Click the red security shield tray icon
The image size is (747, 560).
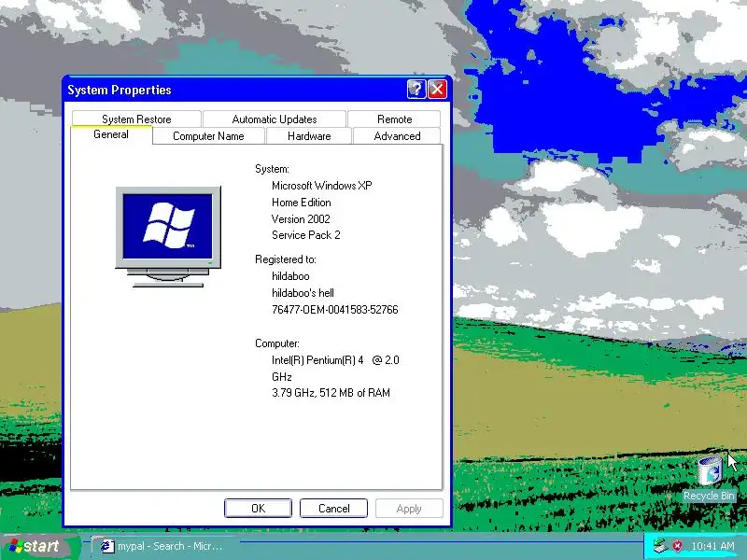tap(677, 546)
